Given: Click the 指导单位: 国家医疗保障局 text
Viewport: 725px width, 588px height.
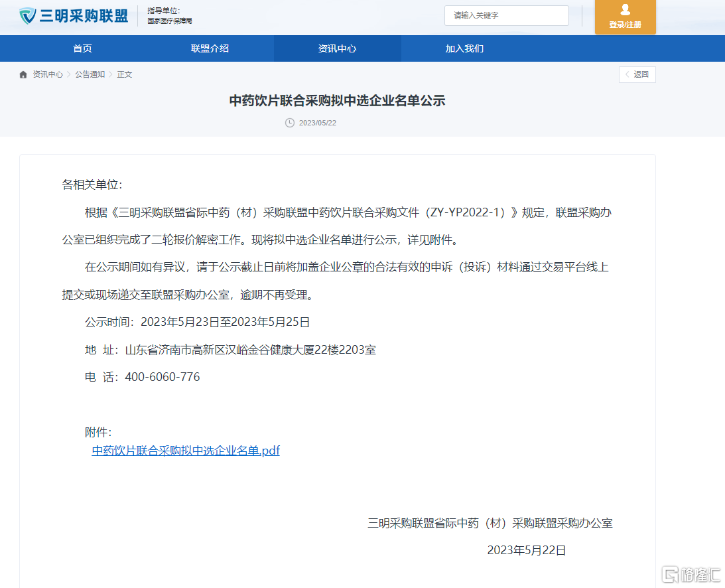Looking at the screenshot, I should [170, 16].
